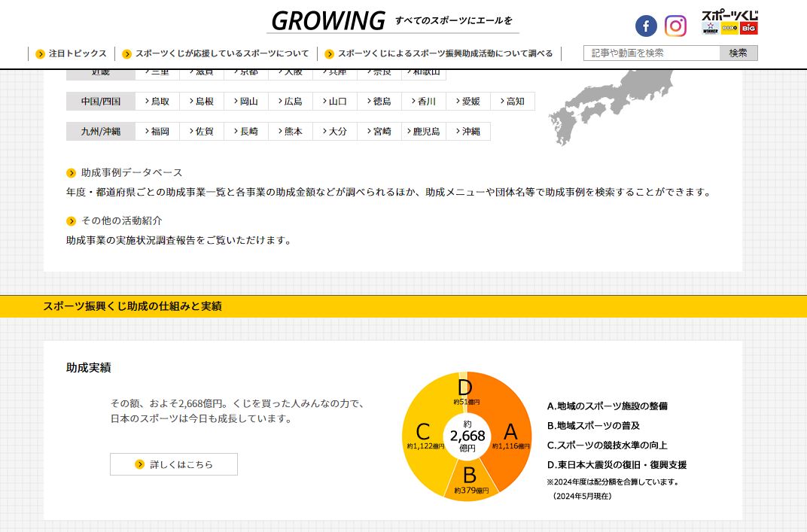807x532 pixels.
Task: Open the Facebook page icon
Action: (x=646, y=26)
